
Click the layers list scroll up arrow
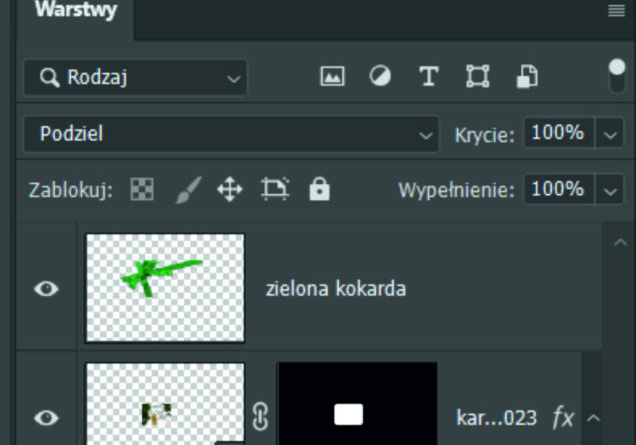tap(620, 243)
